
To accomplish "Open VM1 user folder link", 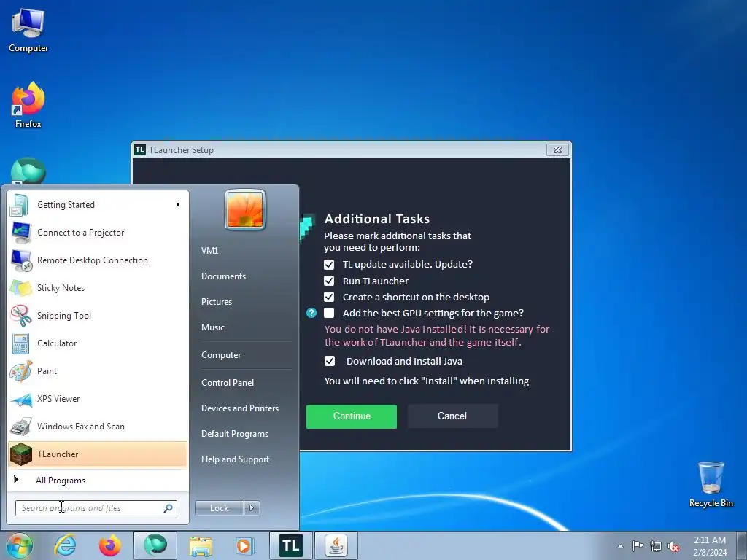I will point(209,251).
